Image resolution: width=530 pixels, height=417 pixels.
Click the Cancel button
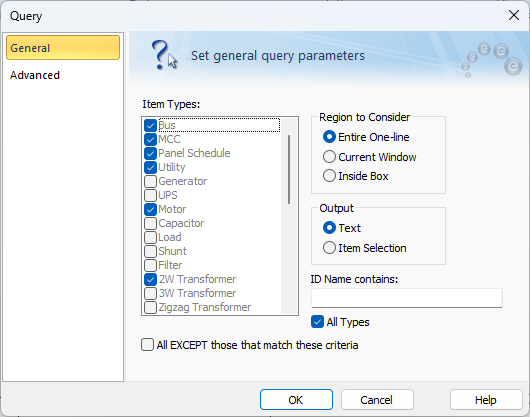pyautogui.click(x=377, y=400)
